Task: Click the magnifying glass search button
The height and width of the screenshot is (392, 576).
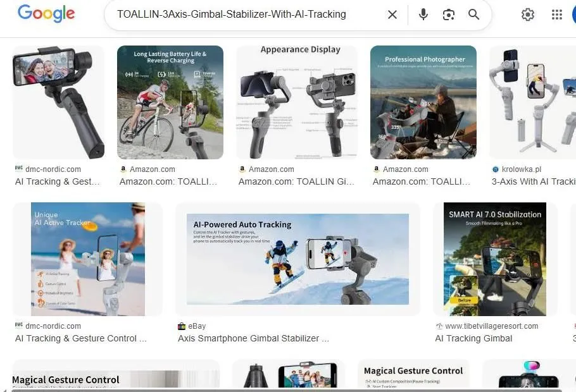Action: 473,15
